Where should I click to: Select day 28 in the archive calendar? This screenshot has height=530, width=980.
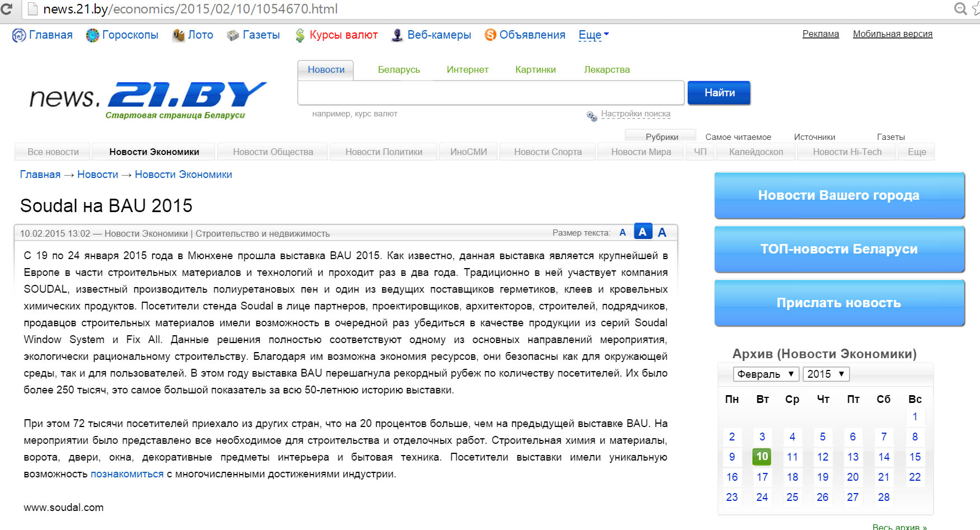(883, 497)
